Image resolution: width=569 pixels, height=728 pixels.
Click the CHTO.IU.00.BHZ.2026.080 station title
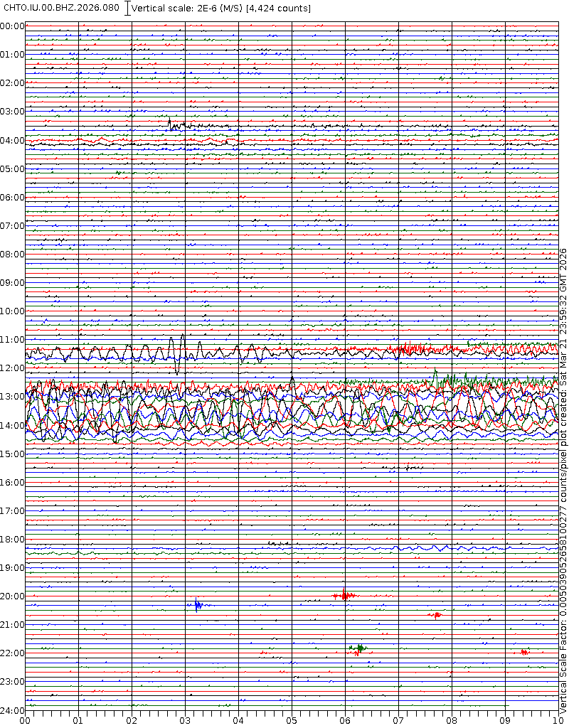coord(61,8)
